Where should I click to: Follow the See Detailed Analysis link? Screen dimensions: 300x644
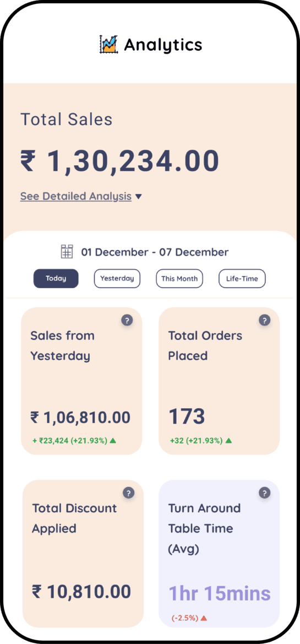(x=76, y=197)
